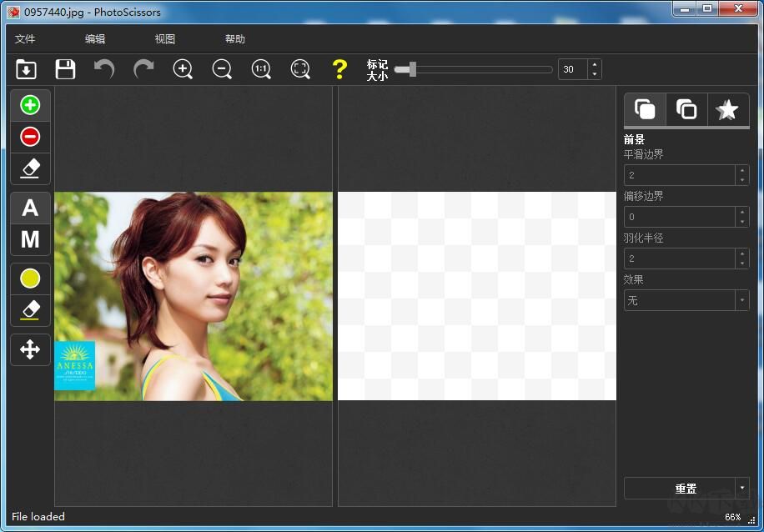Click the Save icon in the toolbar

point(64,69)
